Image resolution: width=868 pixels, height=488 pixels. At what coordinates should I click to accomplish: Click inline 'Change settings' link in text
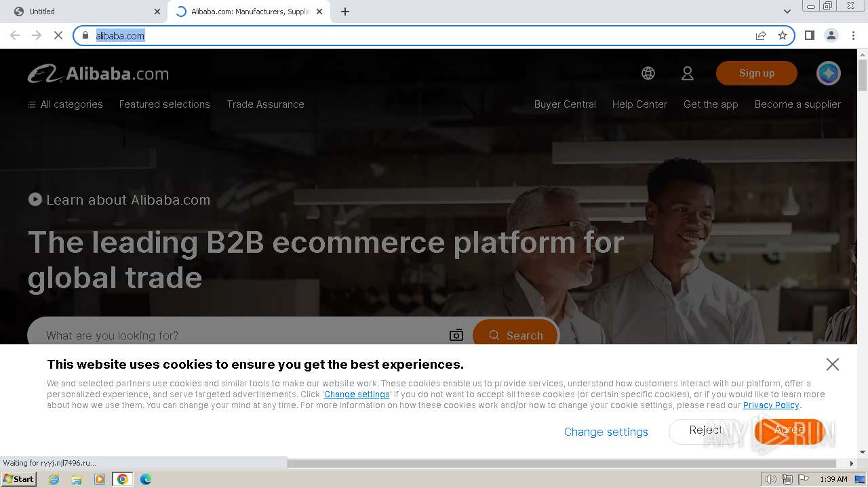point(357,394)
